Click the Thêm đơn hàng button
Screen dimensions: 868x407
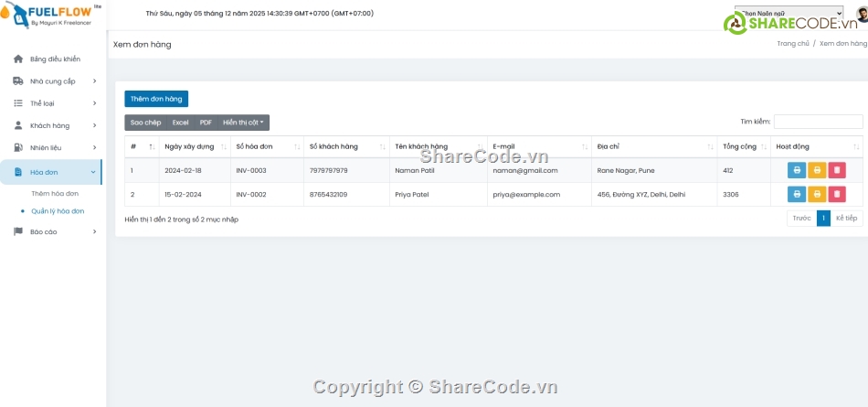(x=156, y=99)
